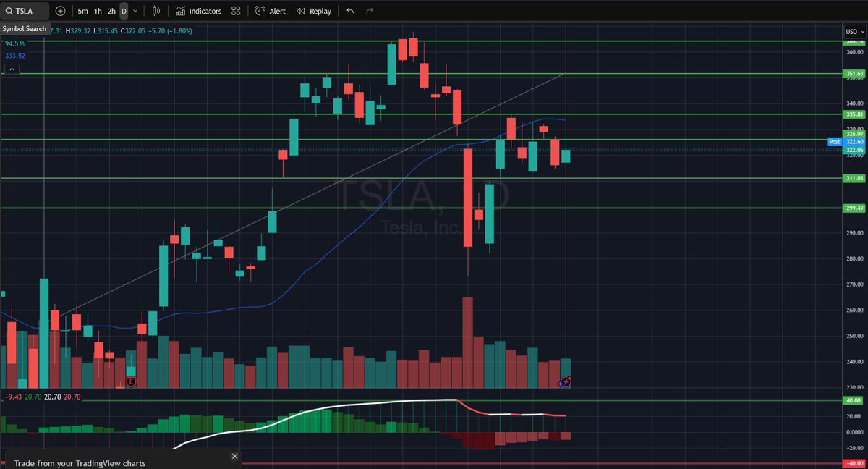This screenshot has width=868, height=469.
Task: Click the 94.5 M volume legend value
Action: (14, 43)
